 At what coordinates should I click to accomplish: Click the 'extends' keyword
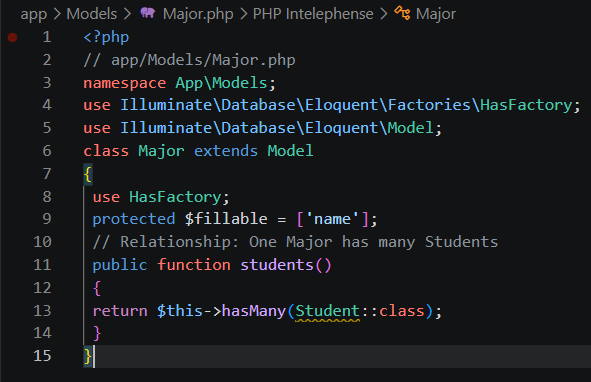[226, 151]
